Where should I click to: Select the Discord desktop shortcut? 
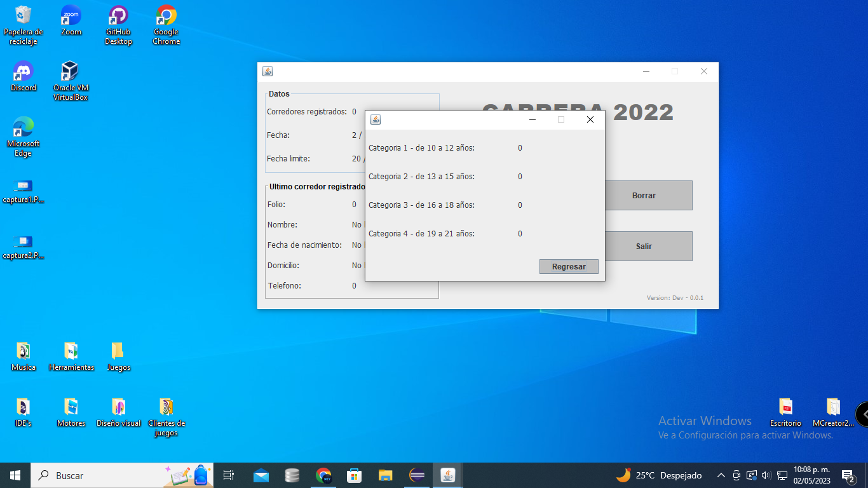pos(24,76)
